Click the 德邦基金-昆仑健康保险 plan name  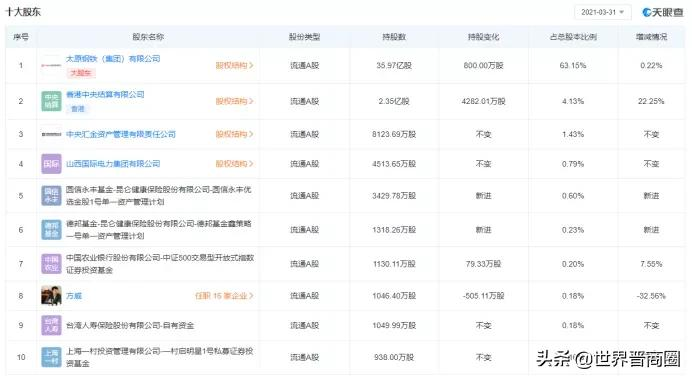[x=159, y=230]
